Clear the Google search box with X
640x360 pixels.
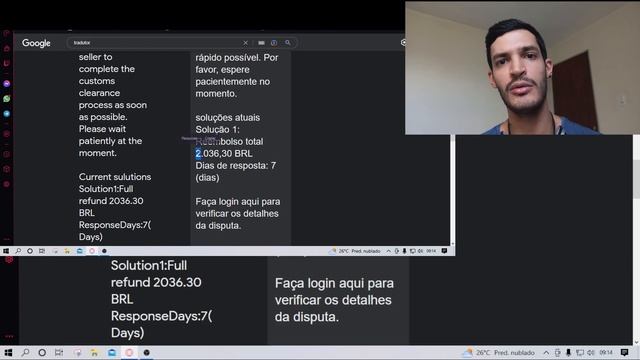[245, 42]
